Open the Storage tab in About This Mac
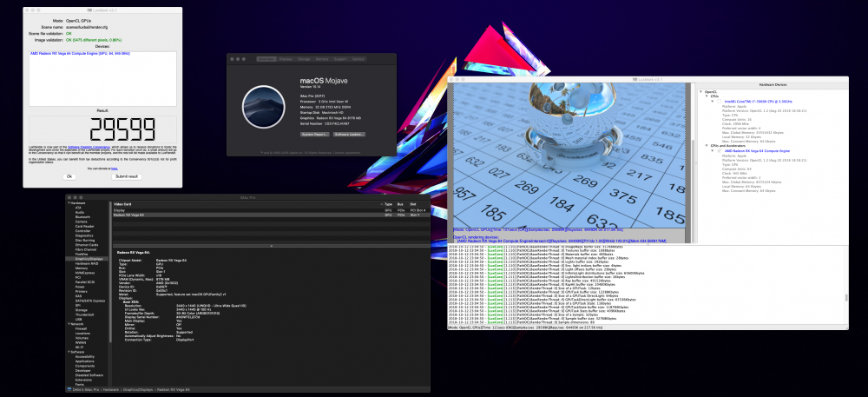Image resolution: width=868 pixels, height=397 pixels. (x=304, y=59)
